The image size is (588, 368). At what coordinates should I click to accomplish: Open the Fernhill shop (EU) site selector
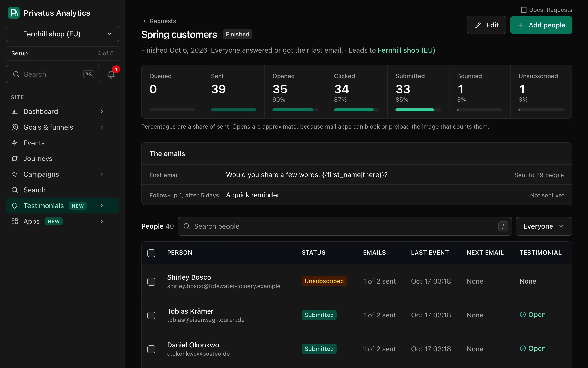click(62, 34)
